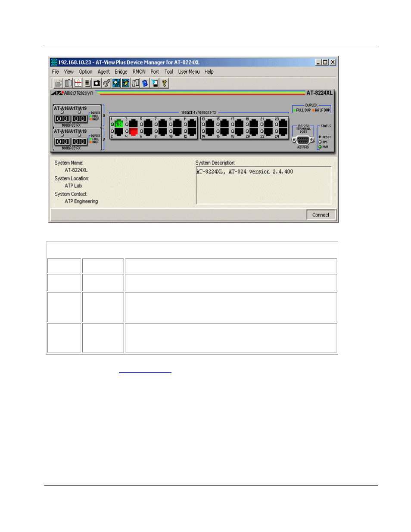The height and width of the screenshot is (532, 411).
Task: Close the Device Manager window
Action: coord(333,62)
